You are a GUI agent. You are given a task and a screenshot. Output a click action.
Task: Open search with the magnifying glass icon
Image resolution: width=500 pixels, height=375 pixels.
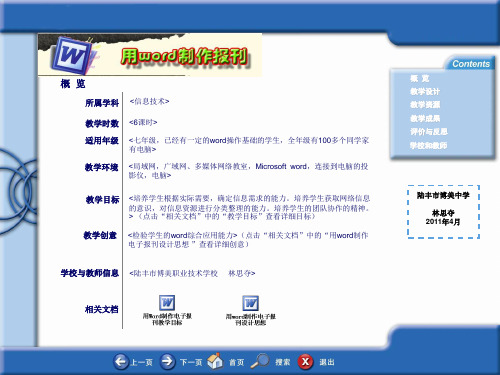click(x=260, y=361)
